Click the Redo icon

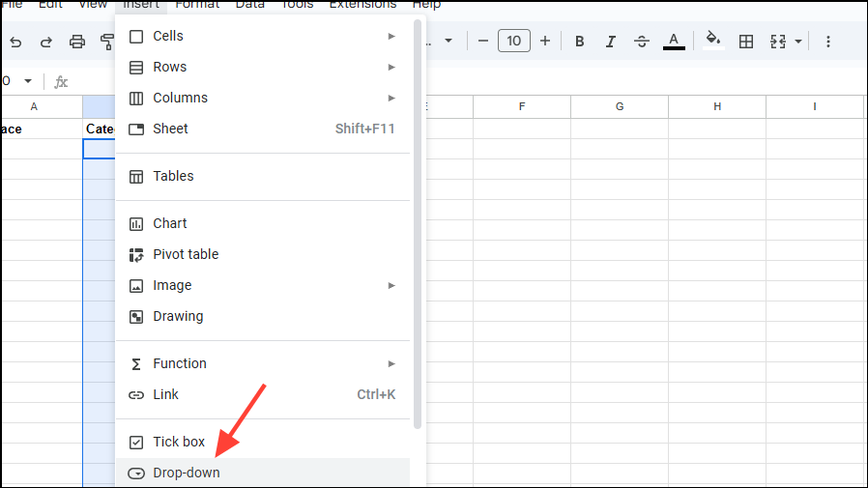click(x=46, y=42)
